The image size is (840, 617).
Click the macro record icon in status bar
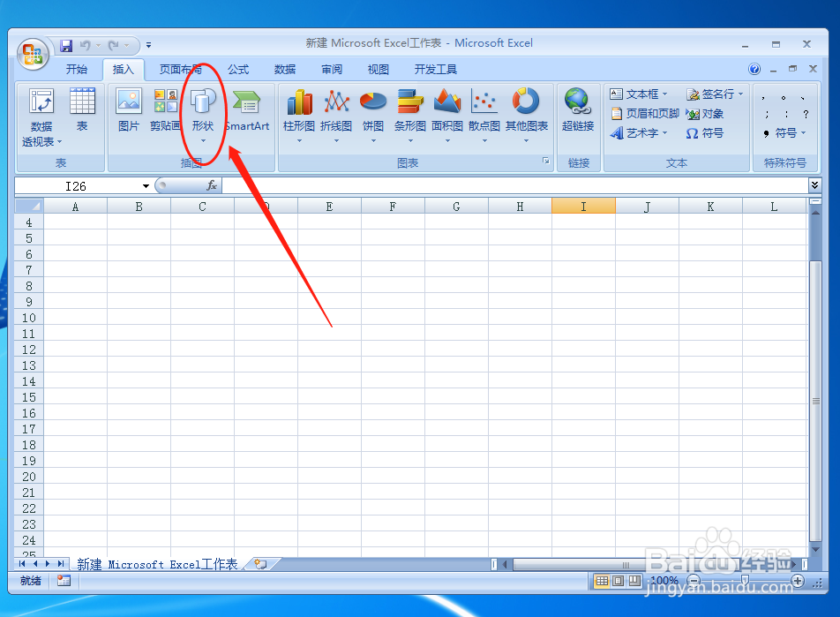[64, 581]
